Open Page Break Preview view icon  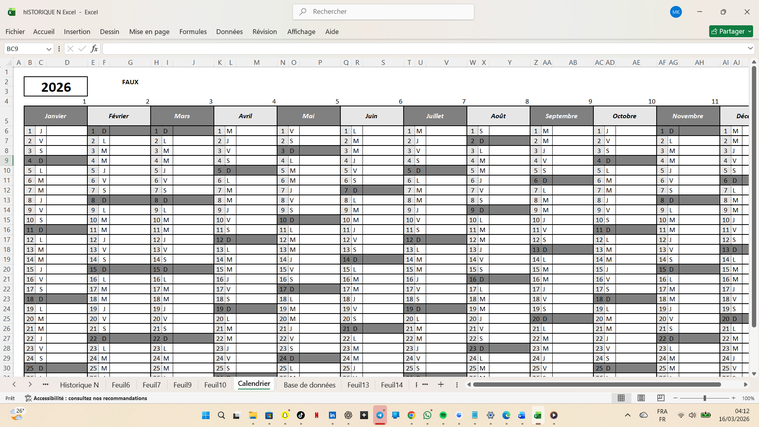659,398
